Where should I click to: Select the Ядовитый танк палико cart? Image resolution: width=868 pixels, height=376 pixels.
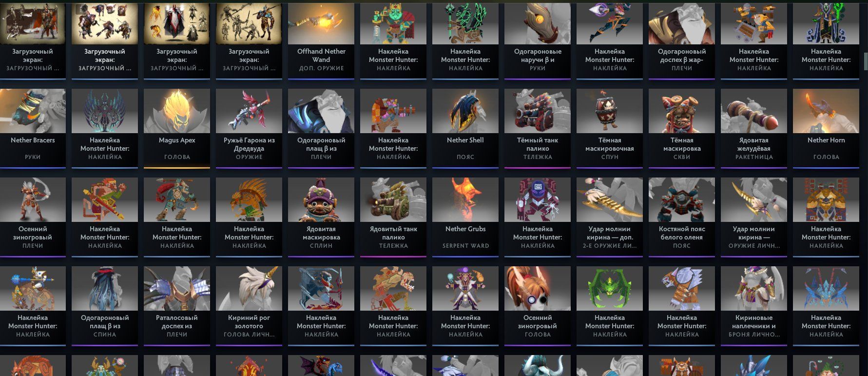pos(393,217)
